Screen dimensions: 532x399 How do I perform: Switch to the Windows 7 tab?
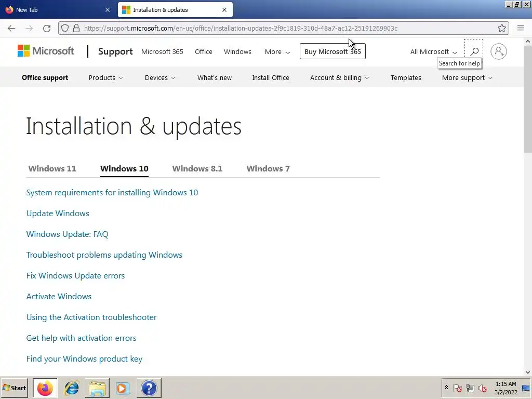(x=268, y=169)
